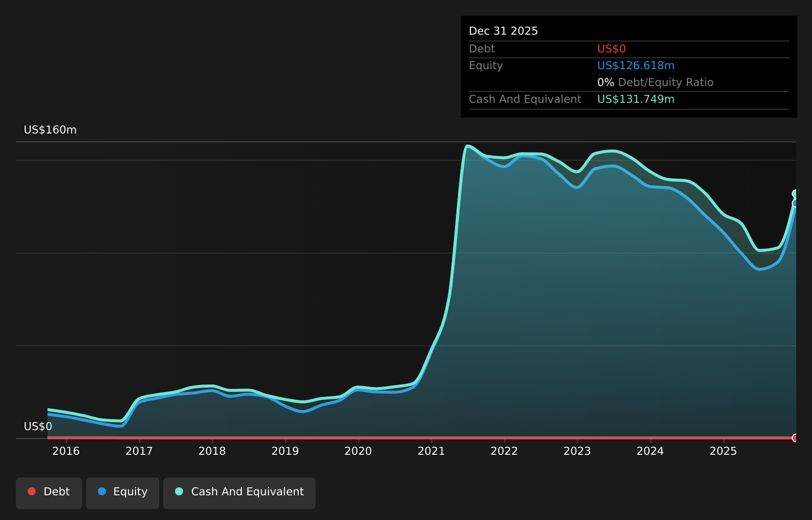Click the 2021 x-axis label
This screenshot has height=520, width=812.
click(431, 451)
